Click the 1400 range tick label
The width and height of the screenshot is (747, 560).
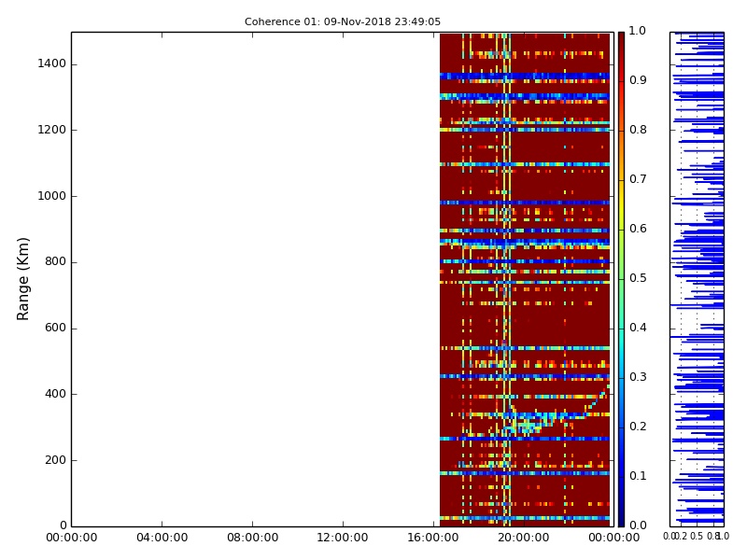coord(52,63)
